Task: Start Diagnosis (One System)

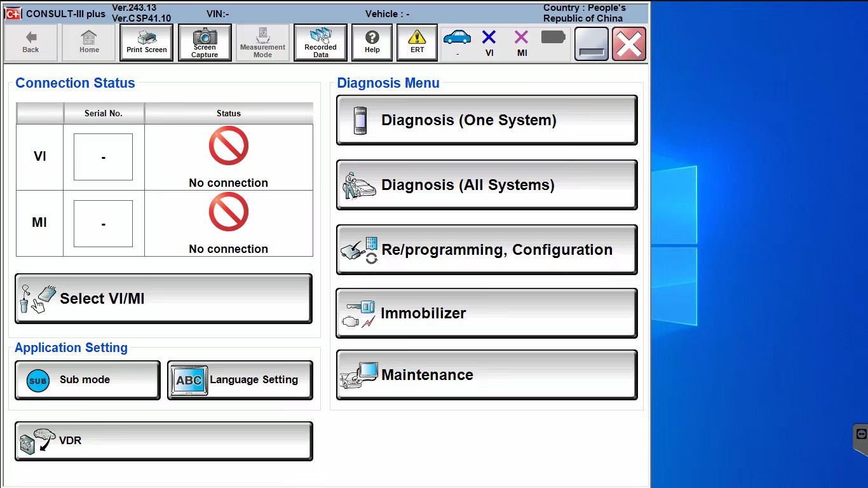Action: 487,120
